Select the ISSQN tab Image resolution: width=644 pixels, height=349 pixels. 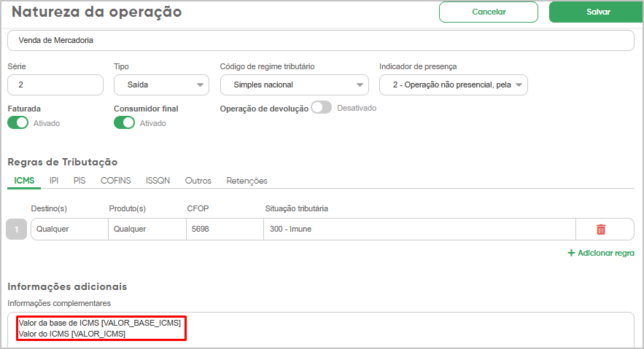158,181
